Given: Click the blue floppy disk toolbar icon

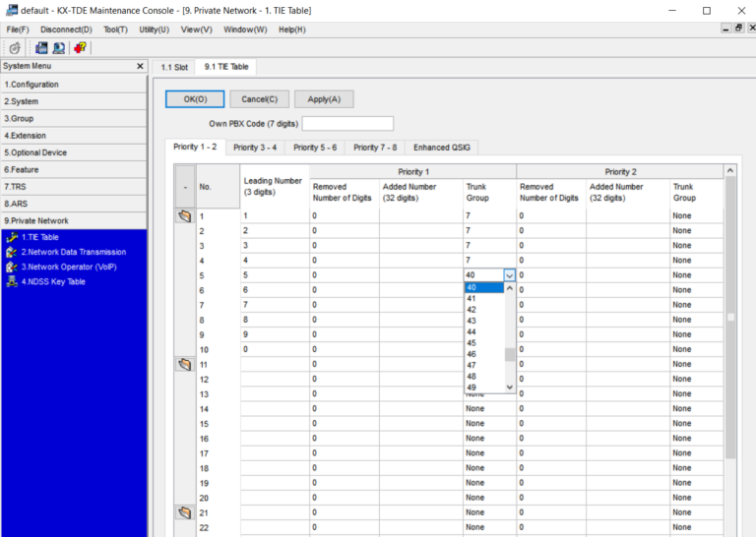Looking at the screenshot, I should tap(41, 47).
